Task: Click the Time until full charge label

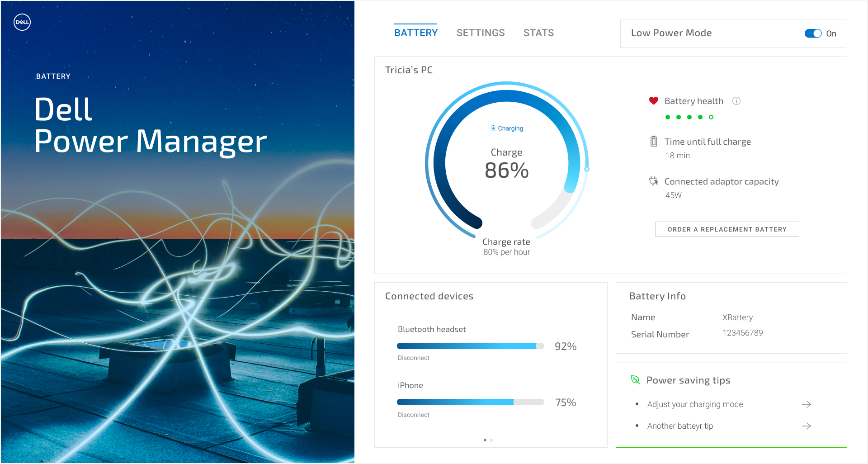Action: (708, 142)
